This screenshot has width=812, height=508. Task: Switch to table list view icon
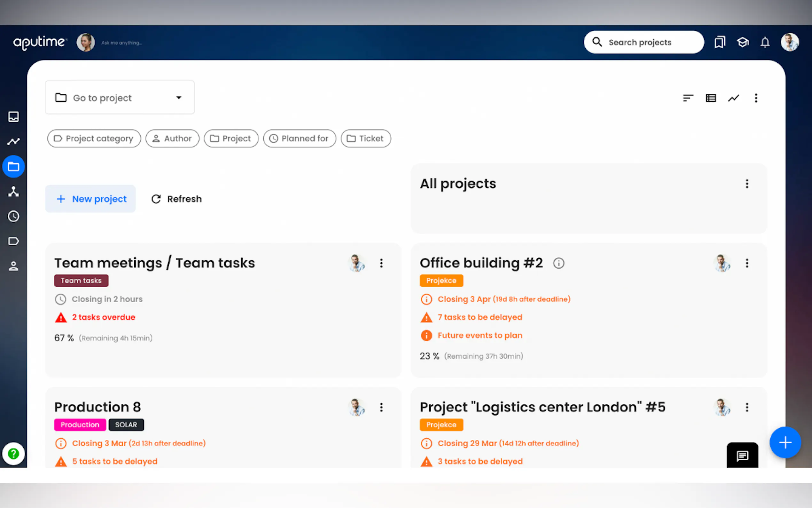(711, 98)
